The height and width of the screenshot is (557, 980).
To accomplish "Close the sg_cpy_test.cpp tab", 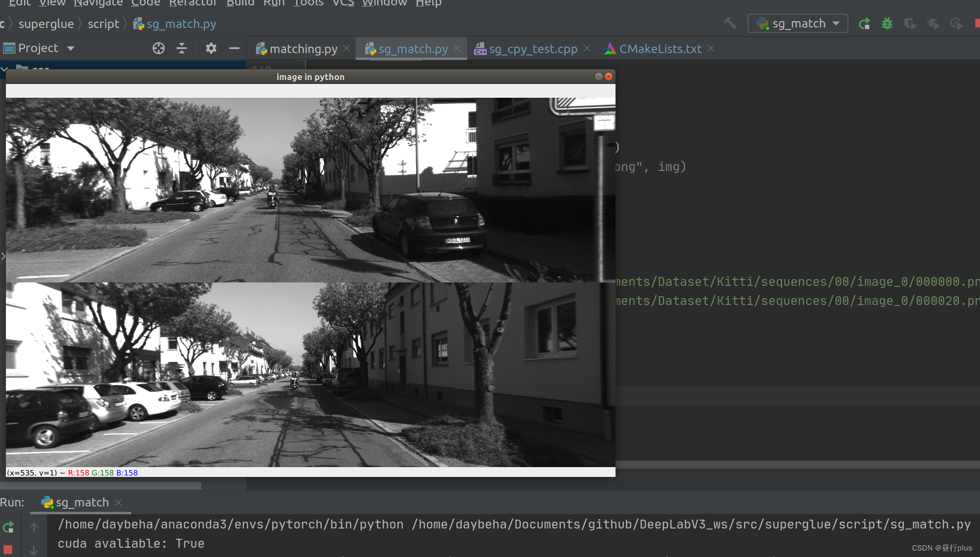I will coord(587,48).
